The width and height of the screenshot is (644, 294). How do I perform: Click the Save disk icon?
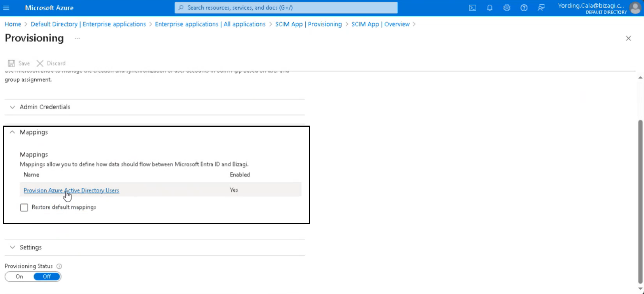tap(11, 63)
